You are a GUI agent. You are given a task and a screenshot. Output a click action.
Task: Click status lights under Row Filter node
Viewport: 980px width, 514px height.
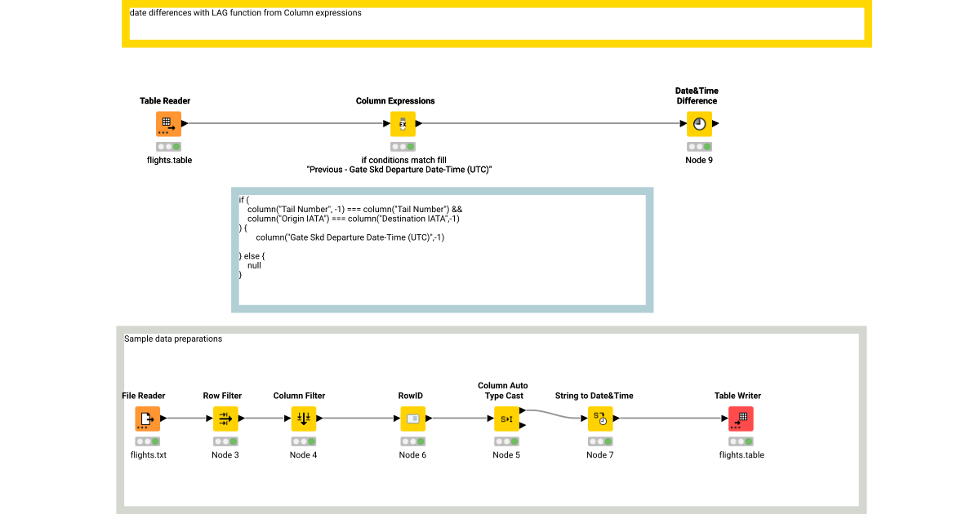pos(225,441)
